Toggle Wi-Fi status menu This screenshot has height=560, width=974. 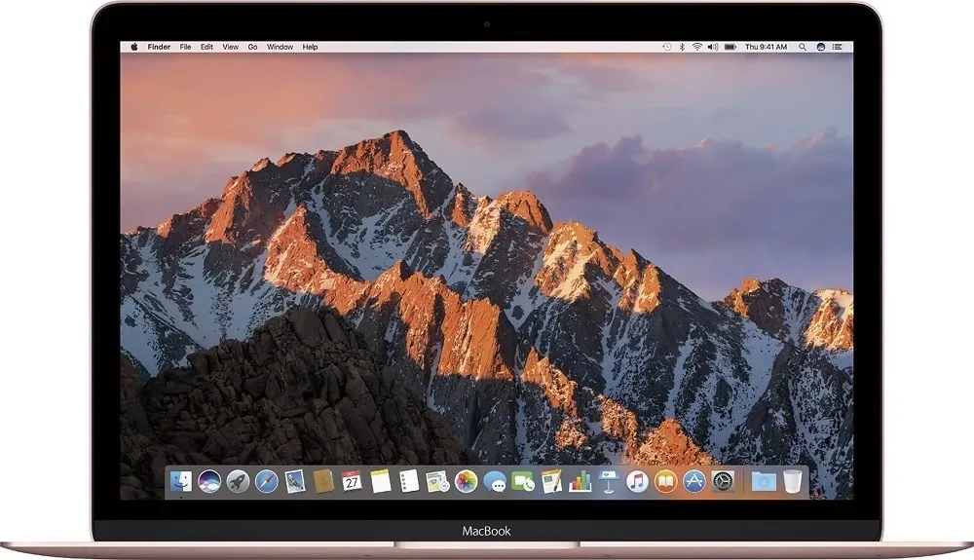point(697,47)
